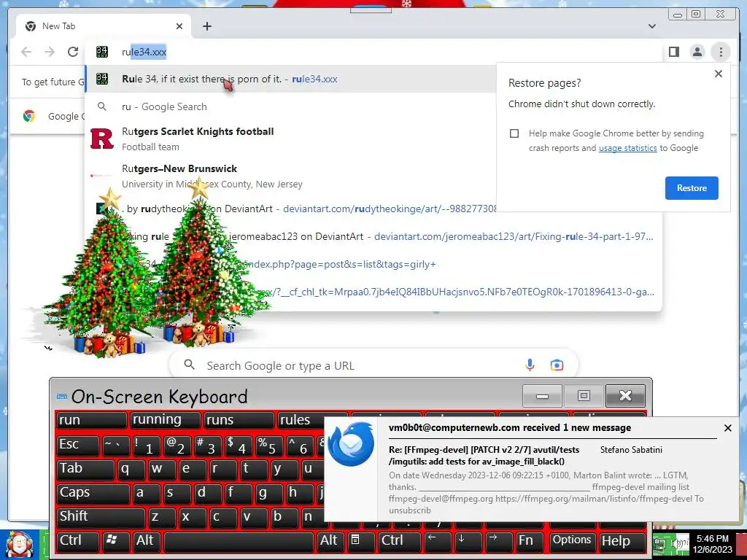Expand the tab search chevron
747x560 pixels.
click(x=651, y=26)
